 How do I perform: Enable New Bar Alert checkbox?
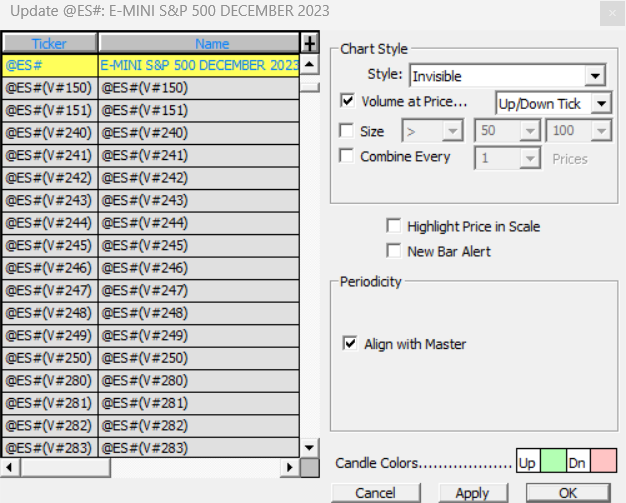coord(395,251)
